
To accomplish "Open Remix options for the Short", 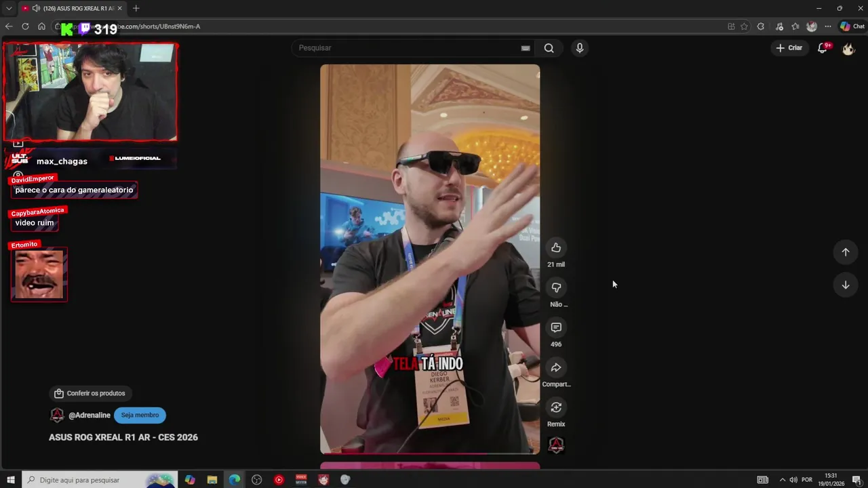I will (556, 407).
